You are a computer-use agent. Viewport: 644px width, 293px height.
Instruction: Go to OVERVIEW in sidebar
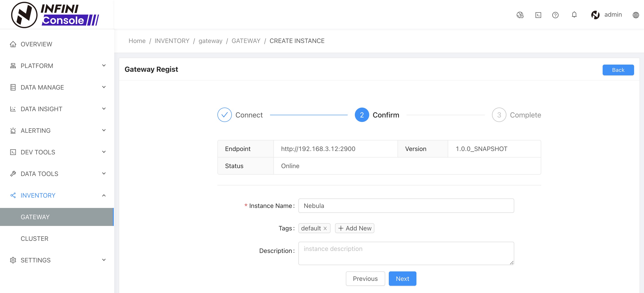36,44
